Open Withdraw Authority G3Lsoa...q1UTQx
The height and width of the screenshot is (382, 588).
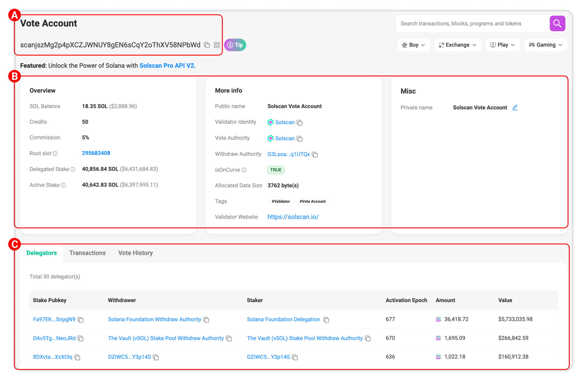click(289, 154)
